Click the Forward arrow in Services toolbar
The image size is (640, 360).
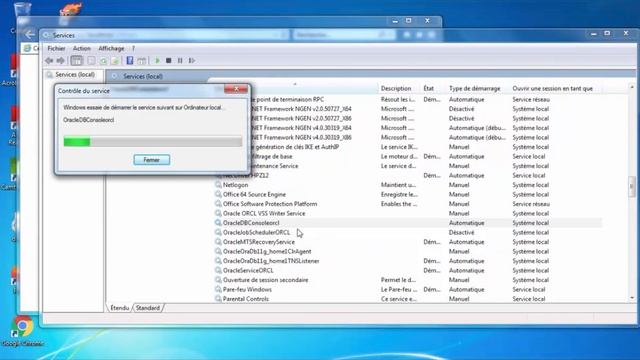(60, 61)
